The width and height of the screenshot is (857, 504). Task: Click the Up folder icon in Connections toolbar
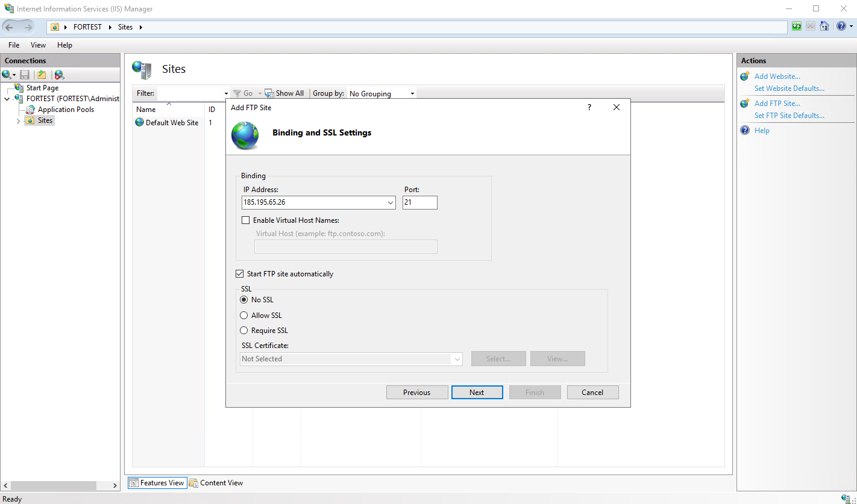[42, 75]
